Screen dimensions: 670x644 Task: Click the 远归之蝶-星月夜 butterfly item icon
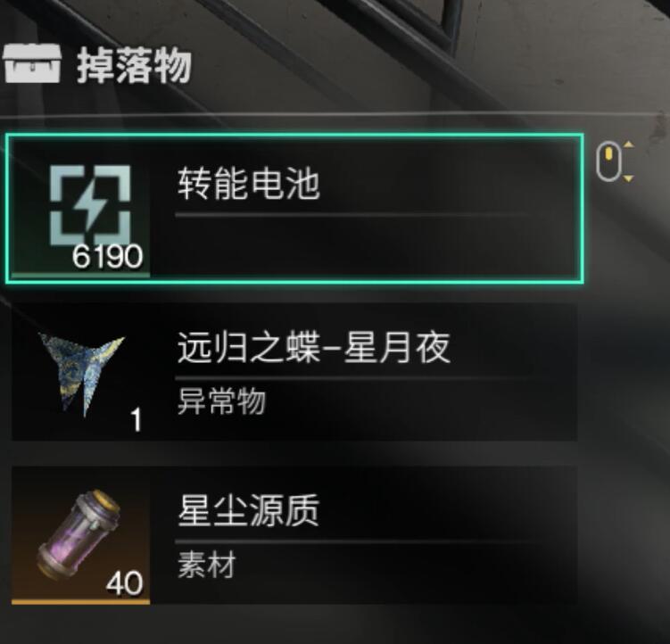(x=81, y=374)
